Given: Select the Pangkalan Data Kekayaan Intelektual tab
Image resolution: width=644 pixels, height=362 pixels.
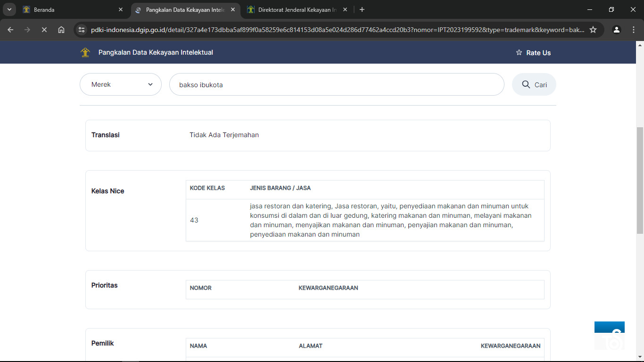Looking at the screenshot, I should pyautogui.click(x=186, y=9).
